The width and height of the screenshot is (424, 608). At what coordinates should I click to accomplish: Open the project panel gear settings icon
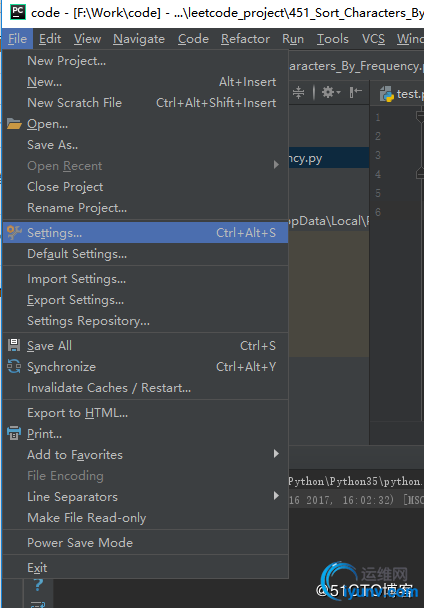(329, 92)
